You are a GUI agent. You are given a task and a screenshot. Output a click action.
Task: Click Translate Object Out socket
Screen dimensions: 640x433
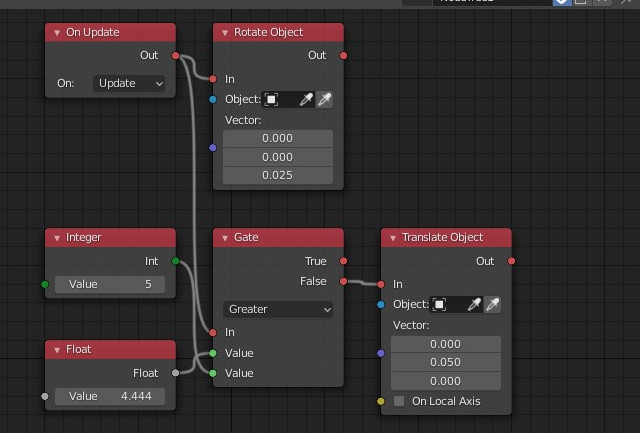pos(511,261)
